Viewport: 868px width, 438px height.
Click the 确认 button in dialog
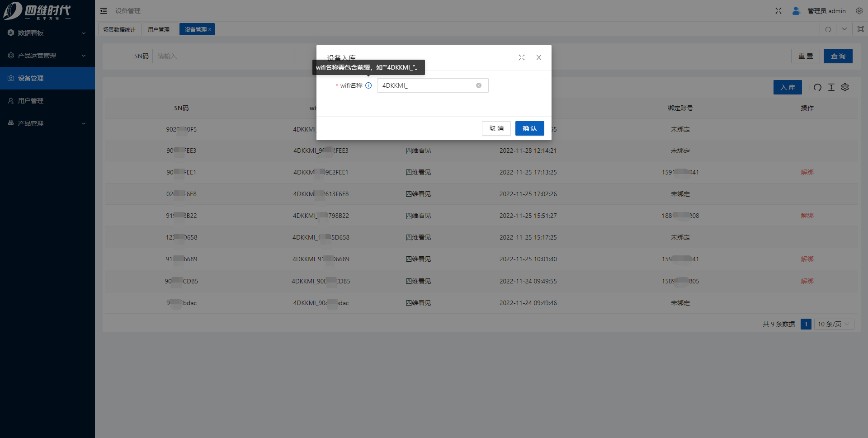click(x=529, y=128)
